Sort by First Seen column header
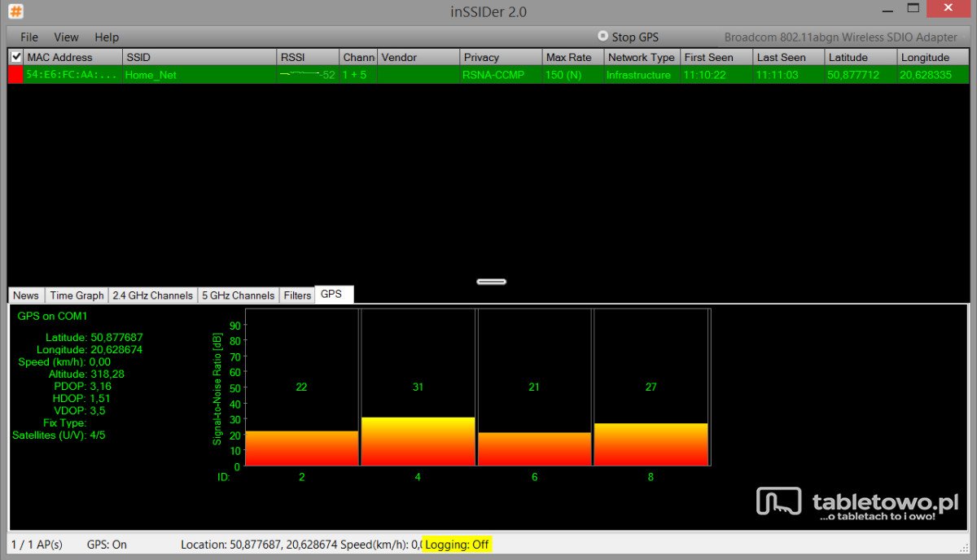Image resolution: width=977 pixels, height=560 pixels. [716, 57]
